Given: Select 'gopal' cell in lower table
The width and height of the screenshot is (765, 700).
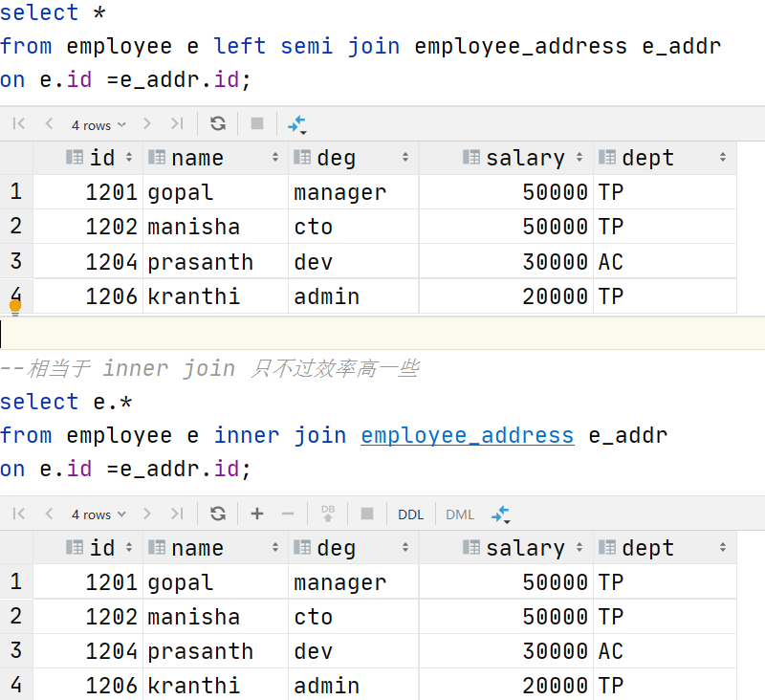Looking at the screenshot, I should point(216,582).
